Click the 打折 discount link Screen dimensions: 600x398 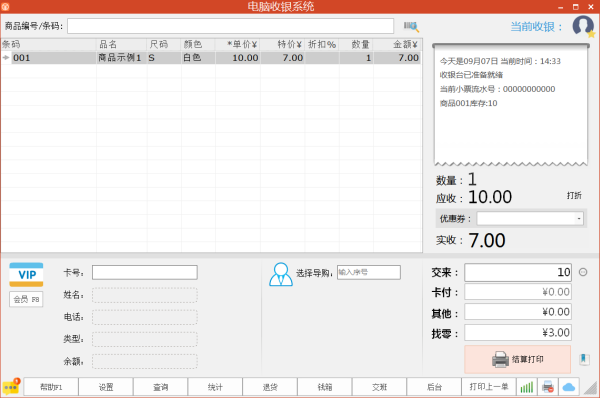tap(574, 196)
